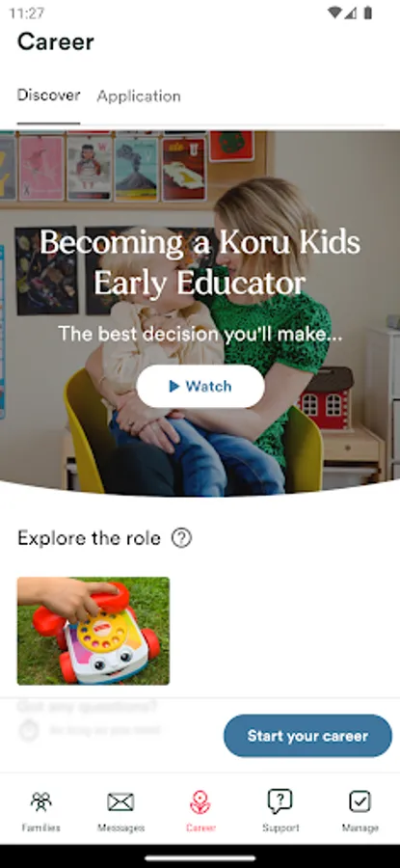Tap the 'The best decision you'll make' subtitle

click(200, 334)
